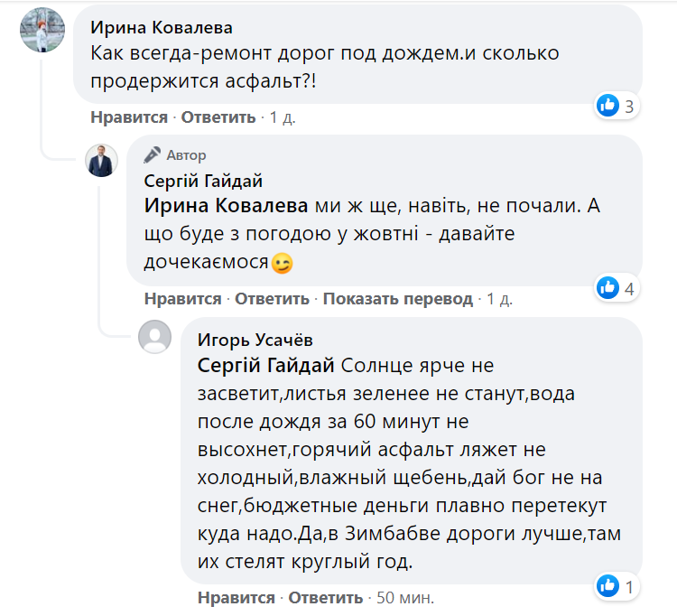Like Сергій Гайдай's reply via Нравится
The image size is (677, 616).
(182, 299)
